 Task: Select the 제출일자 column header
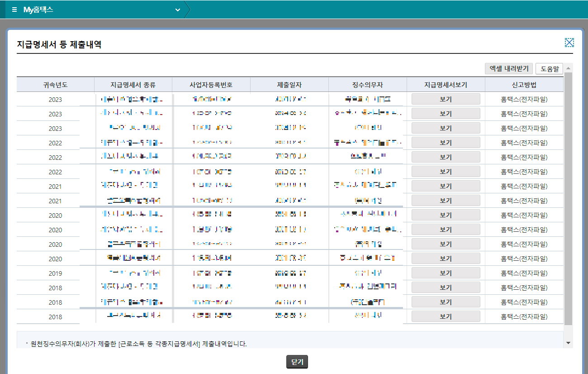click(x=289, y=84)
